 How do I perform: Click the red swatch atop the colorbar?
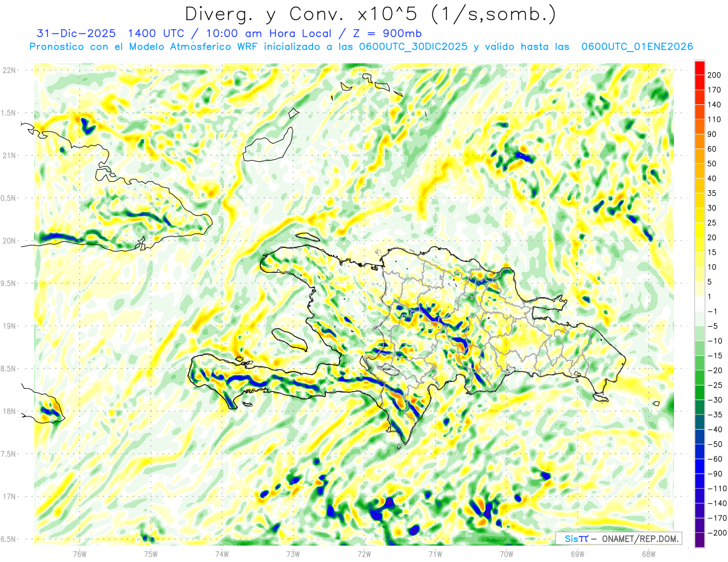pos(699,67)
